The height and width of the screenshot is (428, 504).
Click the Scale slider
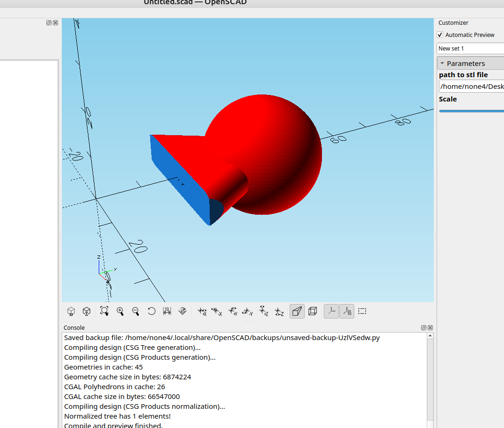(471, 111)
